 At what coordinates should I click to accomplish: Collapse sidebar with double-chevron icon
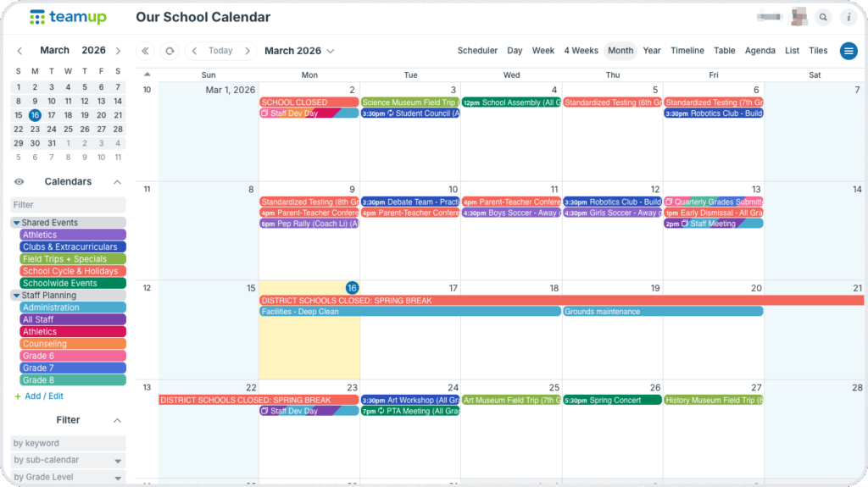coord(146,51)
